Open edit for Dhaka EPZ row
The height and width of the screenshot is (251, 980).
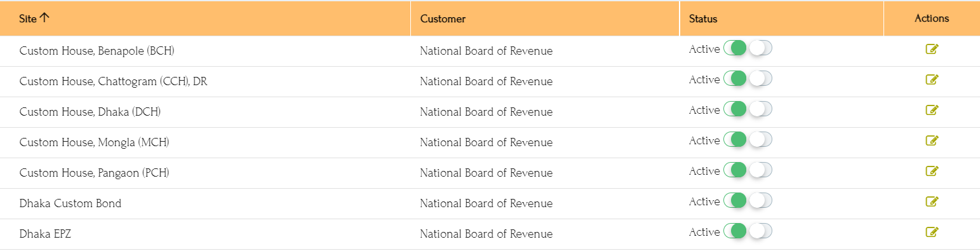pos(932,232)
